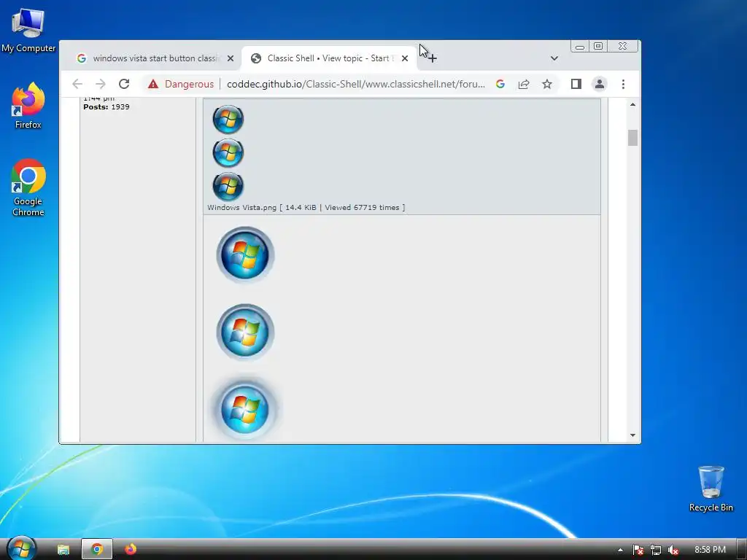
Task: Click the page scrollbar down arrow
Action: tap(632, 435)
